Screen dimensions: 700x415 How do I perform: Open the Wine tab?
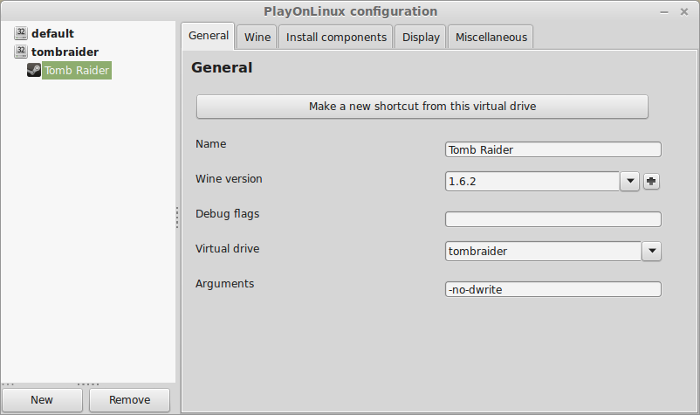257,37
